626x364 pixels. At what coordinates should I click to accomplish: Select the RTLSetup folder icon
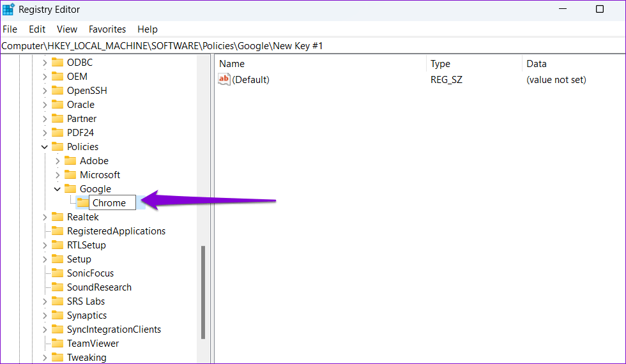pos(57,245)
